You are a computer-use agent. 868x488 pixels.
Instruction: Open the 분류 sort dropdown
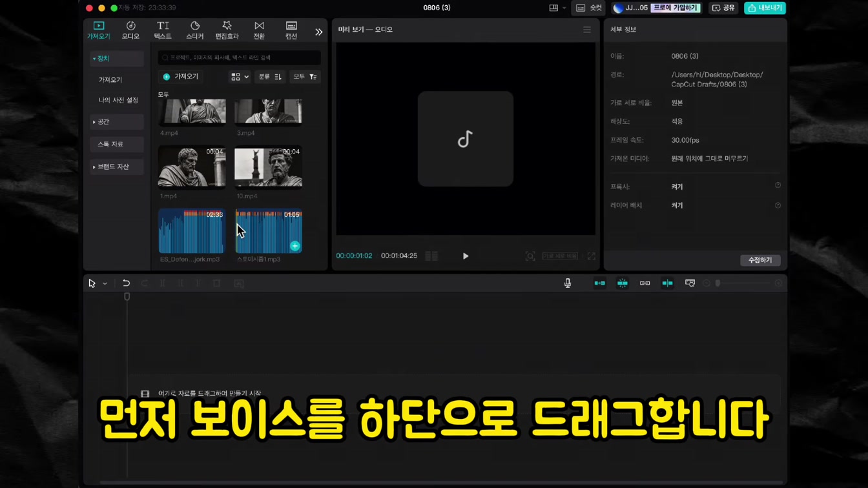pyautogui.click(x=270, y=77)
